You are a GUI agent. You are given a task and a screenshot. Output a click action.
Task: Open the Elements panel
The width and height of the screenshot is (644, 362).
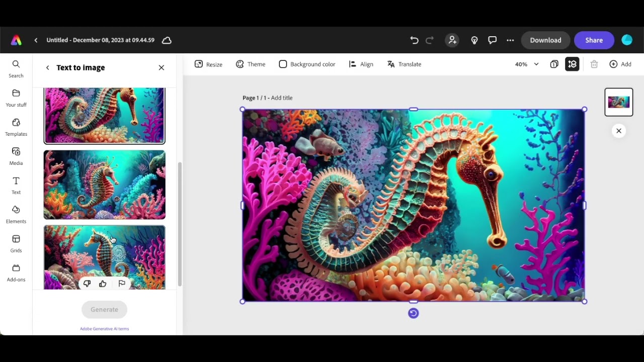tap(16, 215)
